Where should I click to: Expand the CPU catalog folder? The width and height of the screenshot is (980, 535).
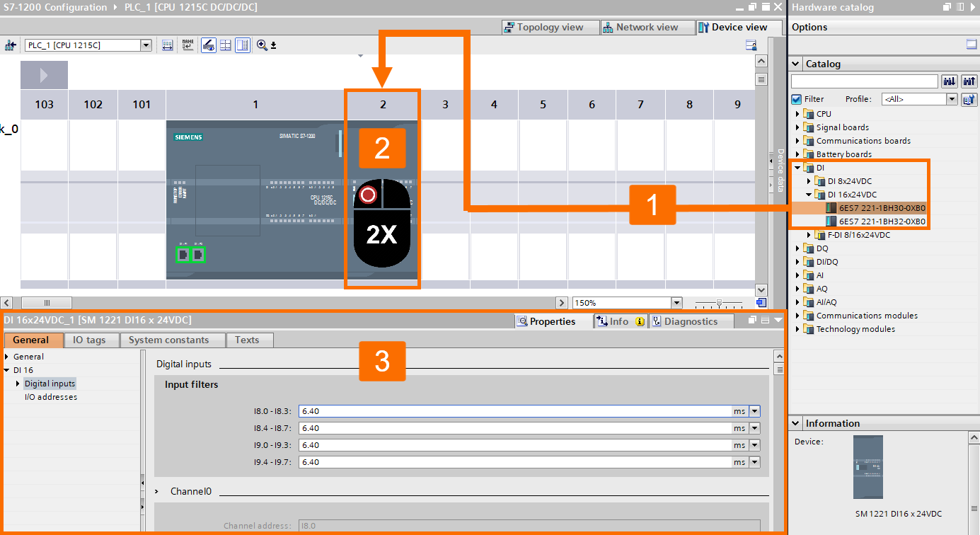(x=797, y=114)
